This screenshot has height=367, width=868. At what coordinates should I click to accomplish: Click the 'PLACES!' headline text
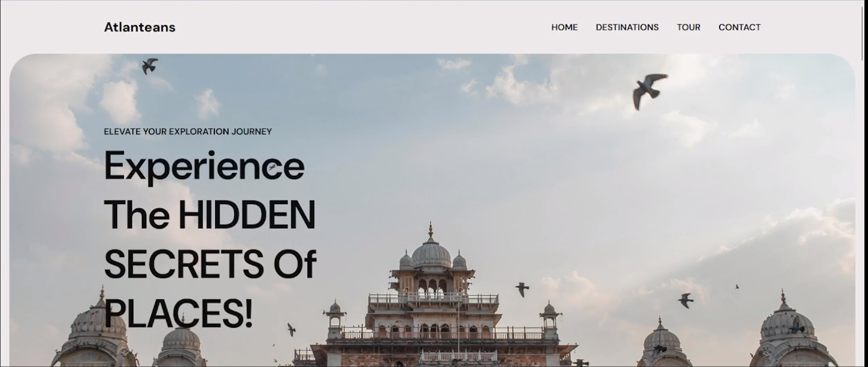coord(178,313)
